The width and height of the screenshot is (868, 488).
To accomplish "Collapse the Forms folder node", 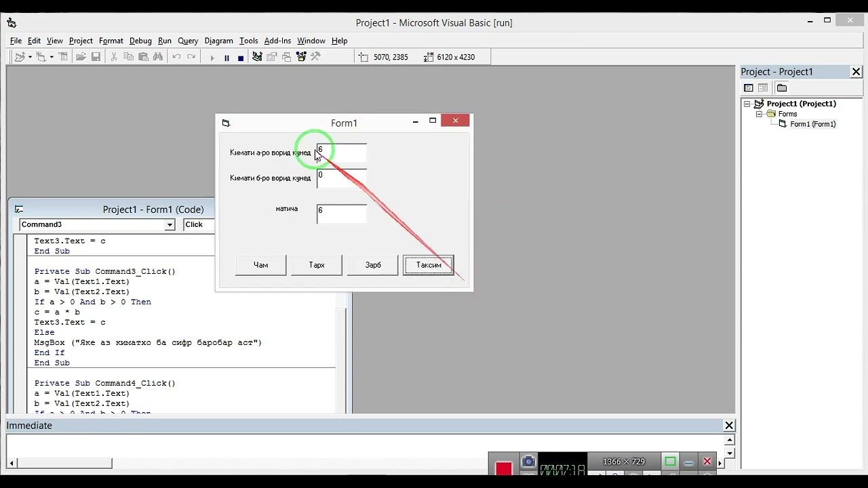I will coord(759,114).
